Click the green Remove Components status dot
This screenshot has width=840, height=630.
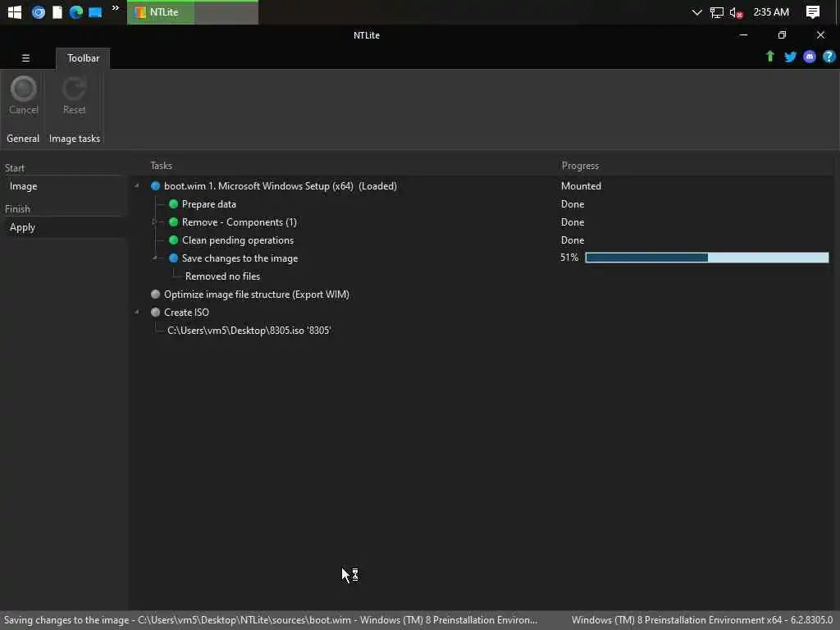173,221
